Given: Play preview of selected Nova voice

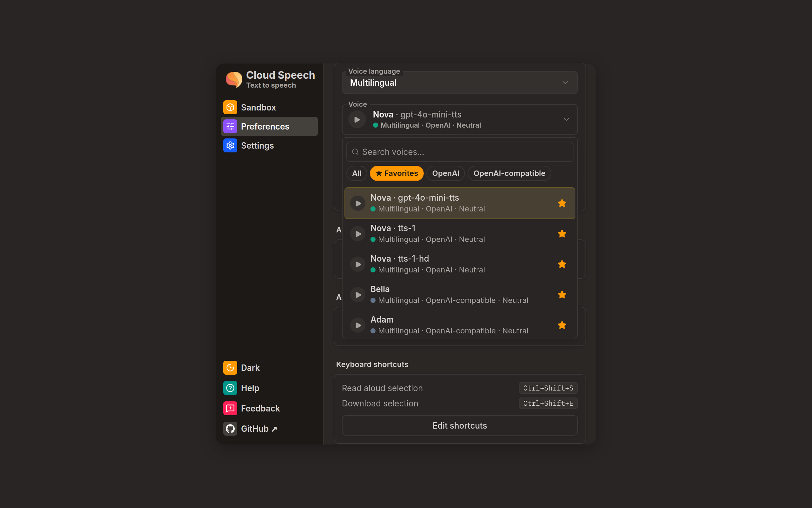Looking at the screenshot, I should pos(357,120).
